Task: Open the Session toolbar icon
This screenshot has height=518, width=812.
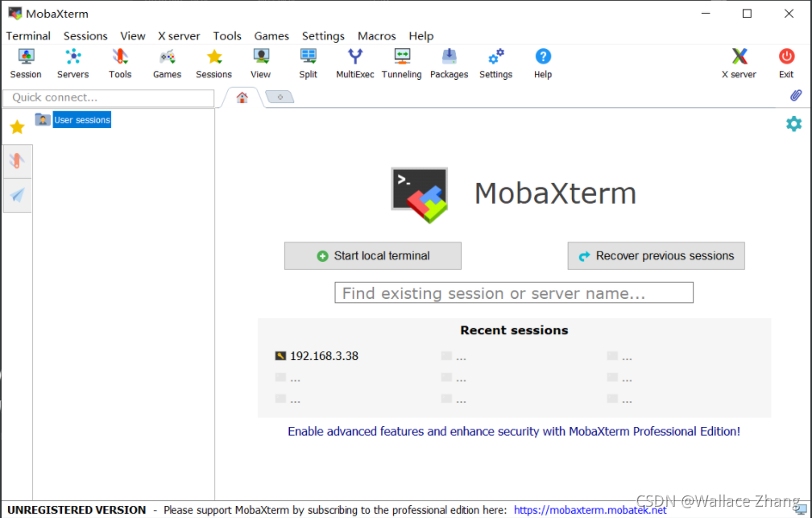Action: coord(26,56)
